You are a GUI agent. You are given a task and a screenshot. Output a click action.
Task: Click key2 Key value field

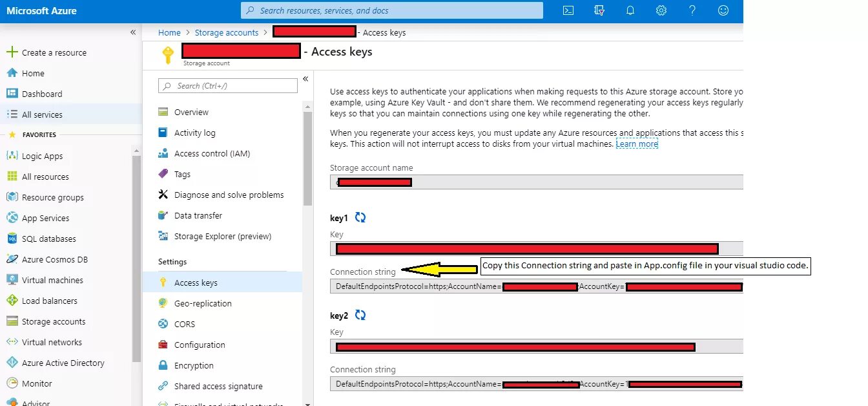[537, 347]
